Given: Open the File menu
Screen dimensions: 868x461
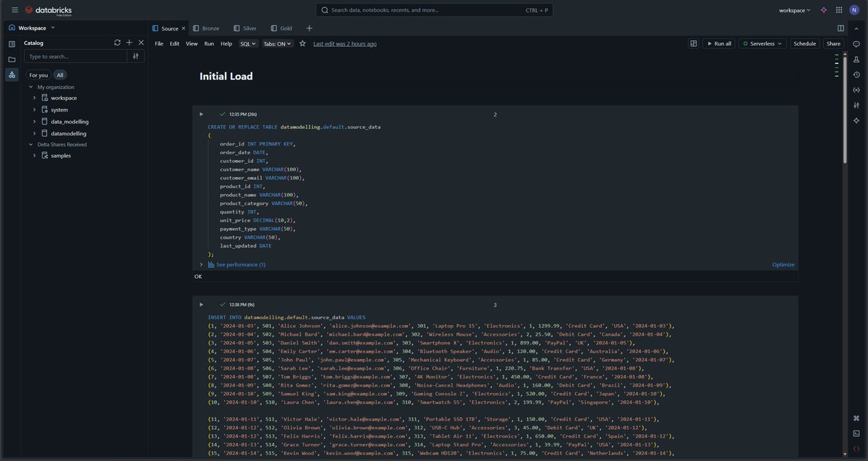Looking at the screenshot, I should pyautogui.click(x=159, y=43).
